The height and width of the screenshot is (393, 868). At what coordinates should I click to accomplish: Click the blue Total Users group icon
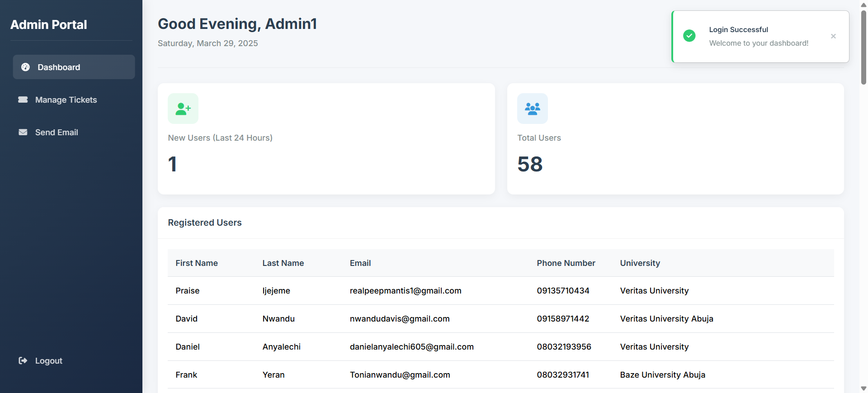click(533, 109)
